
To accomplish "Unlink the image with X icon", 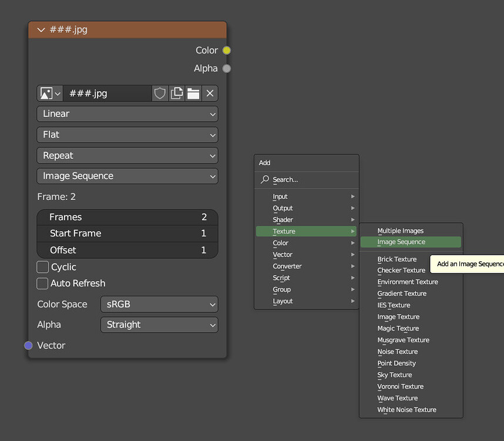I will point(210,93).
